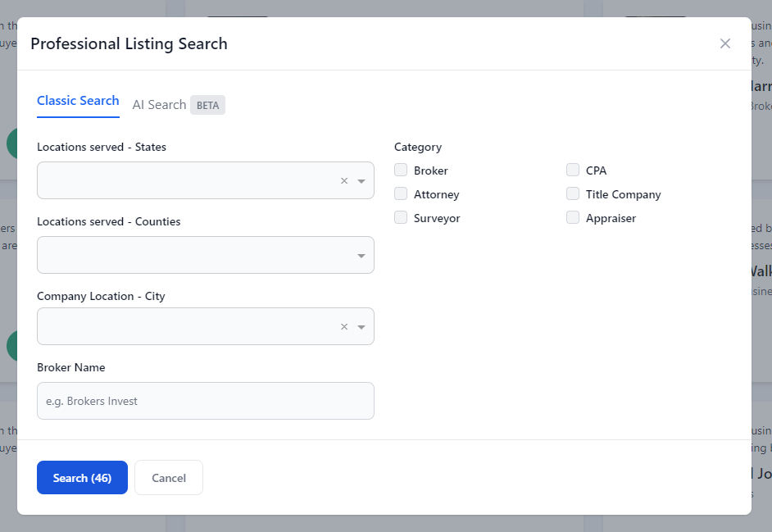Open the Locations served Counties dropdown arrow
Screen dimensions: 772x532
point(361,256)
